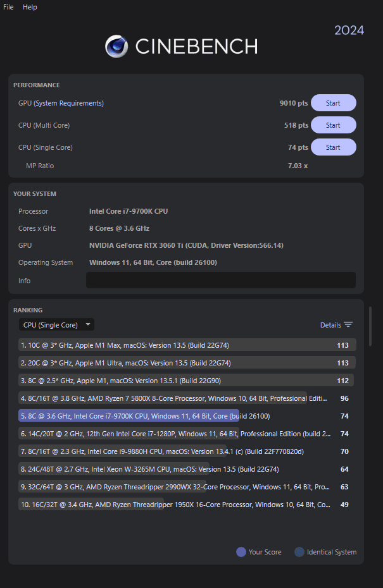Select ranking row 8 Intel Xeon W-3265M
Screen dimensions: 383x588
pyautogui.click(x=187, y=469)
